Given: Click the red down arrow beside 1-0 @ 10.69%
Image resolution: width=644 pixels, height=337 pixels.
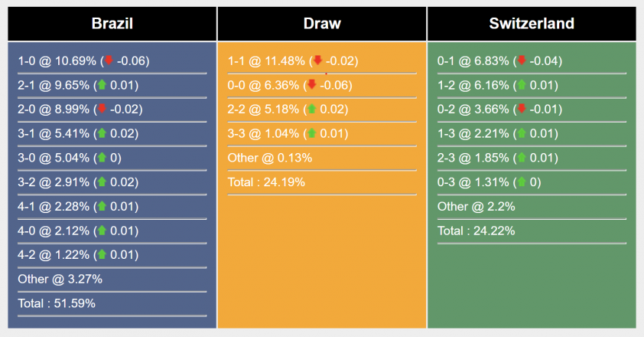Looking at the screenshot, I should [109, 61].
